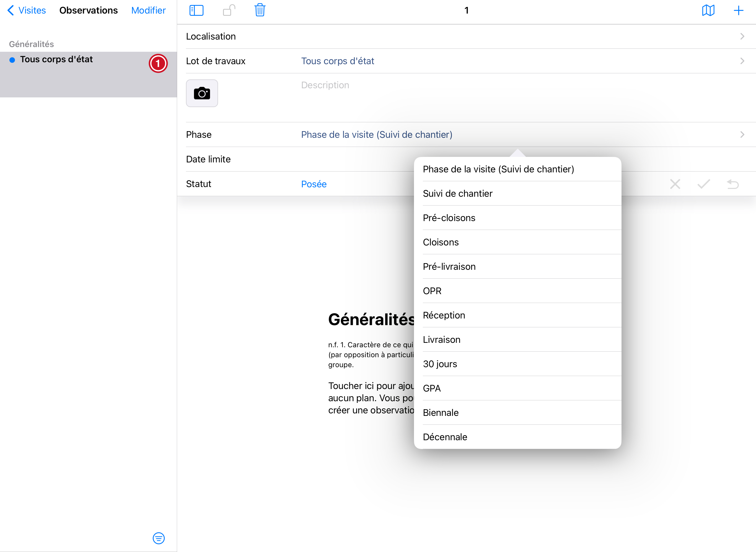Mark status with the checkmark icon
Image resolution: width=756 pixels, height=552 pixels.
[x=703, y=184]
